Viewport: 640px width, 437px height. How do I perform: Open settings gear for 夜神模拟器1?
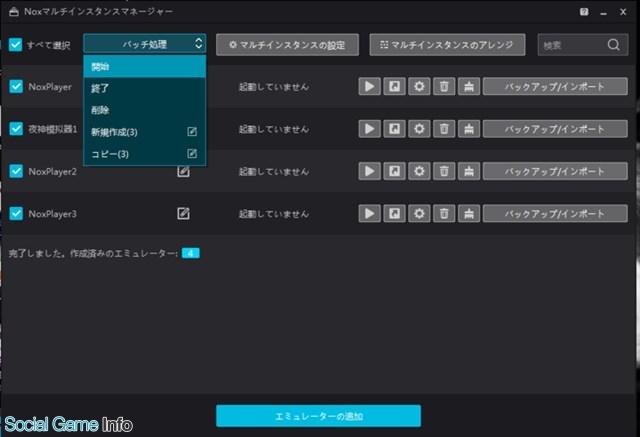(419, 129)
